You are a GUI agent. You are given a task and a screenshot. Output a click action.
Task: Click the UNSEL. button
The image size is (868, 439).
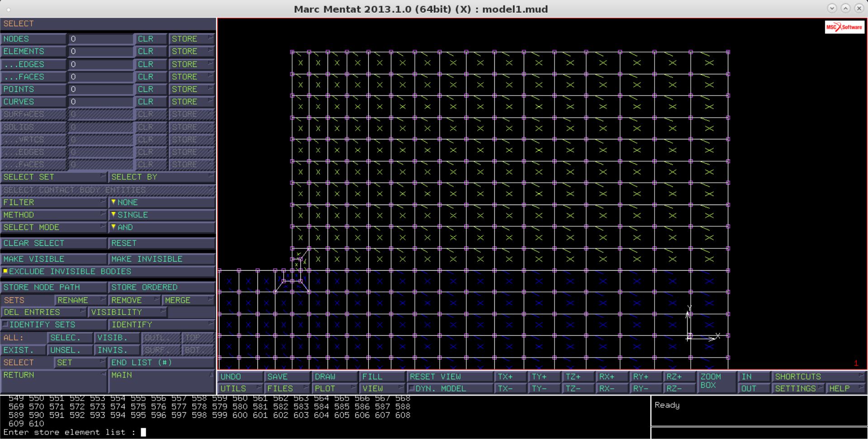(70, 350)
